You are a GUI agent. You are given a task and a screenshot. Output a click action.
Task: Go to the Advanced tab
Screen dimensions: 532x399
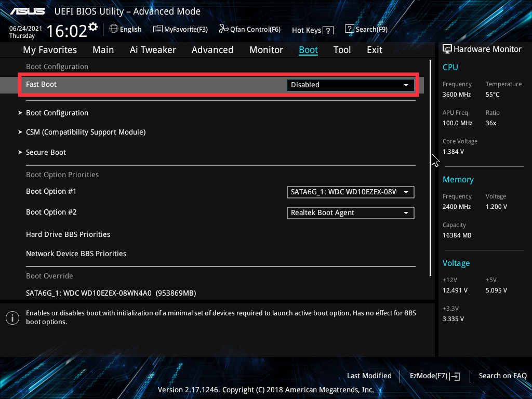(x=212, y=50)
